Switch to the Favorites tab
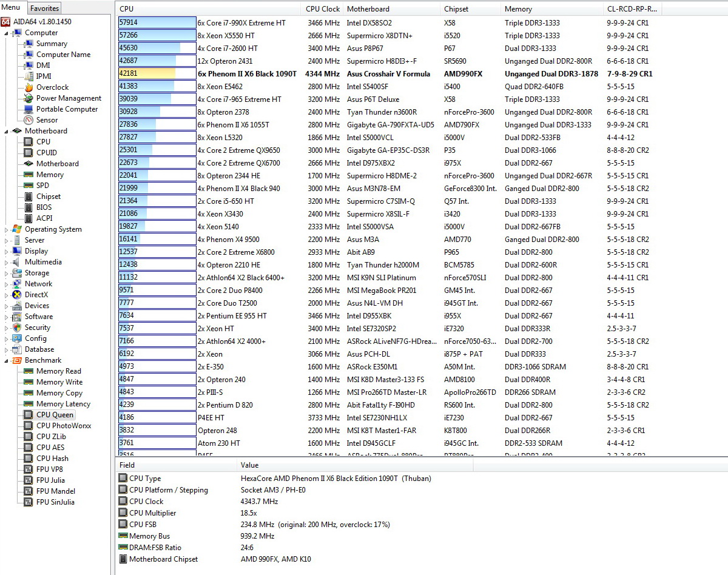The width and height of the screenshot is (728, 575). click(45, 8)
